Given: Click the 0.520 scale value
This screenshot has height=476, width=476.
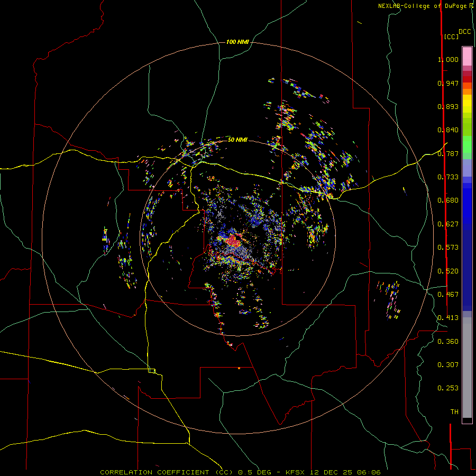Looking at the screenshot, I should (x=448, y=271).
